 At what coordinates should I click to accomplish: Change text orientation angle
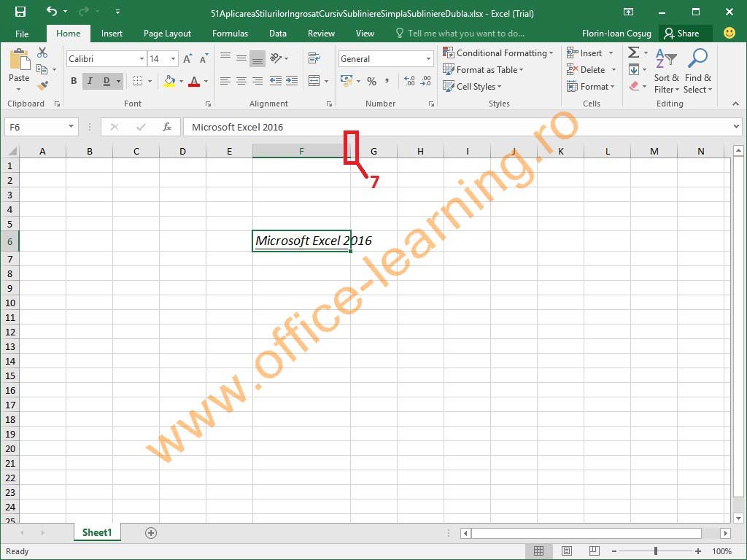click(276, 58)
